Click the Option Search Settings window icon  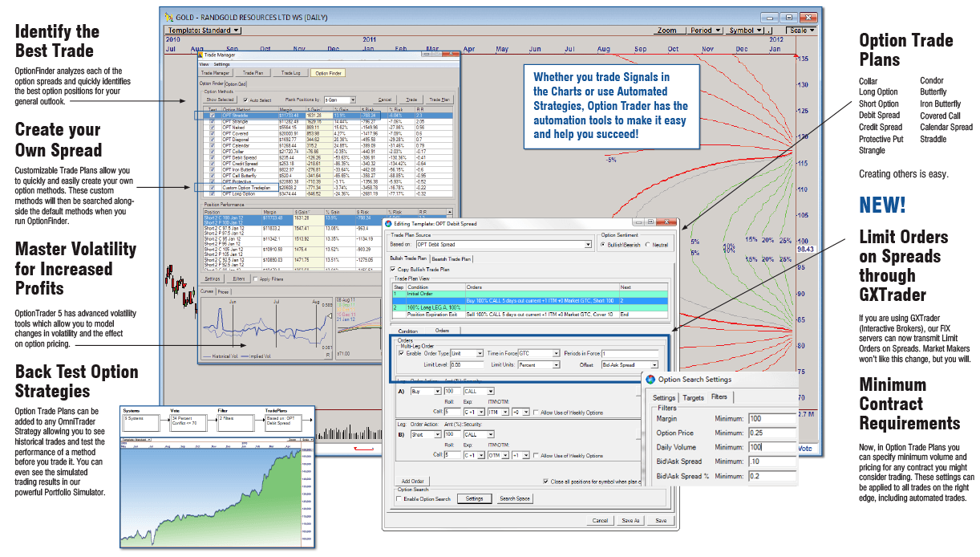(650, 380)
